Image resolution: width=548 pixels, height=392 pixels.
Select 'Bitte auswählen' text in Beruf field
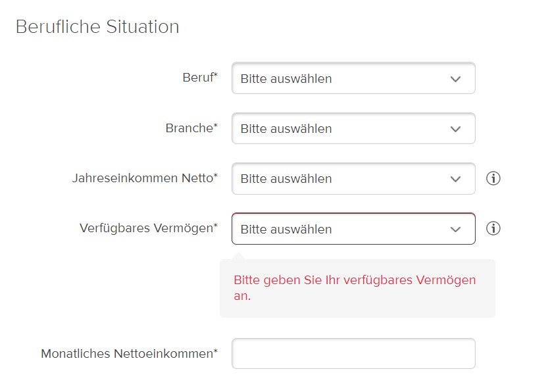pyautogui.click(x=286, y=79)
